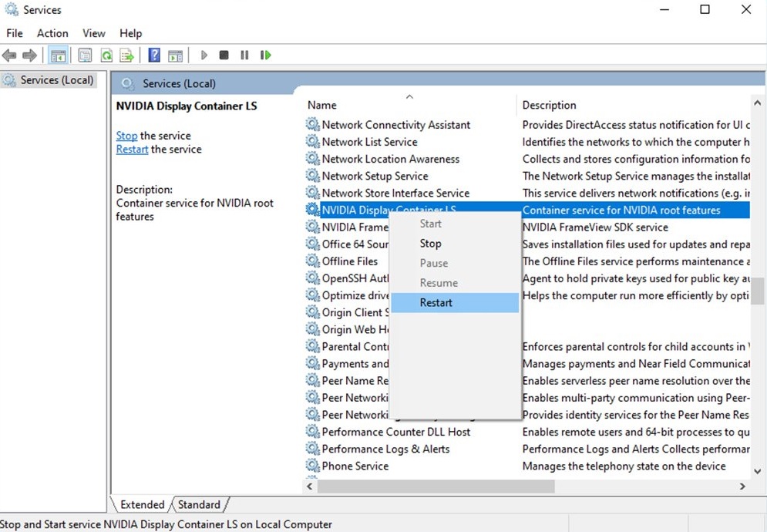This screenshot has height=532, width=767.
Task: Open the View menu
Action: [x=93, y=33]
